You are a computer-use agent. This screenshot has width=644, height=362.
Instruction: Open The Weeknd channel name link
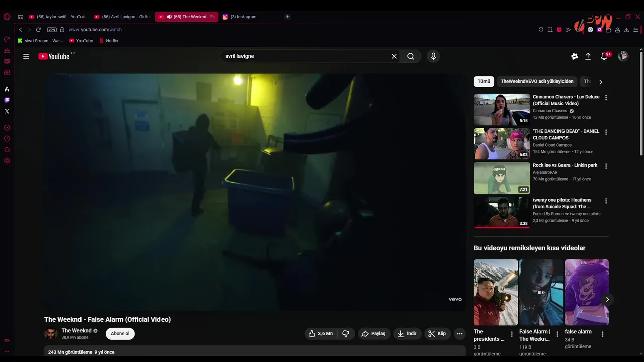coord(76,331)
